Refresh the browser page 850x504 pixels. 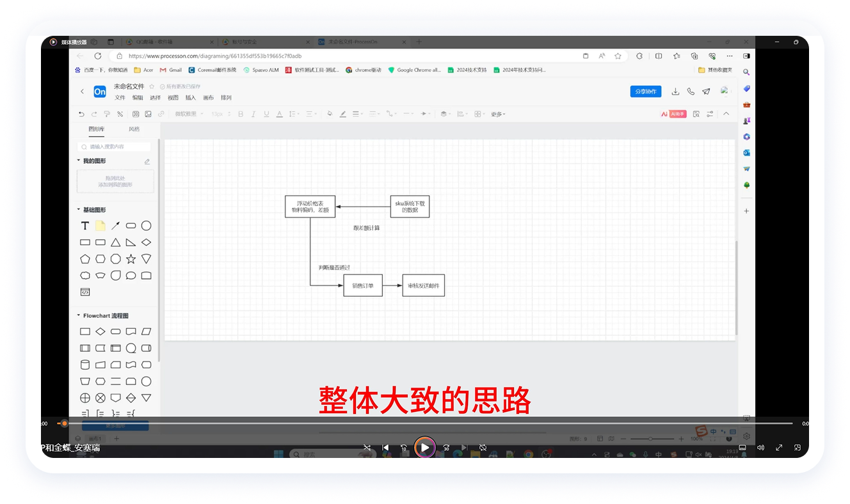[x=98, y=56]
